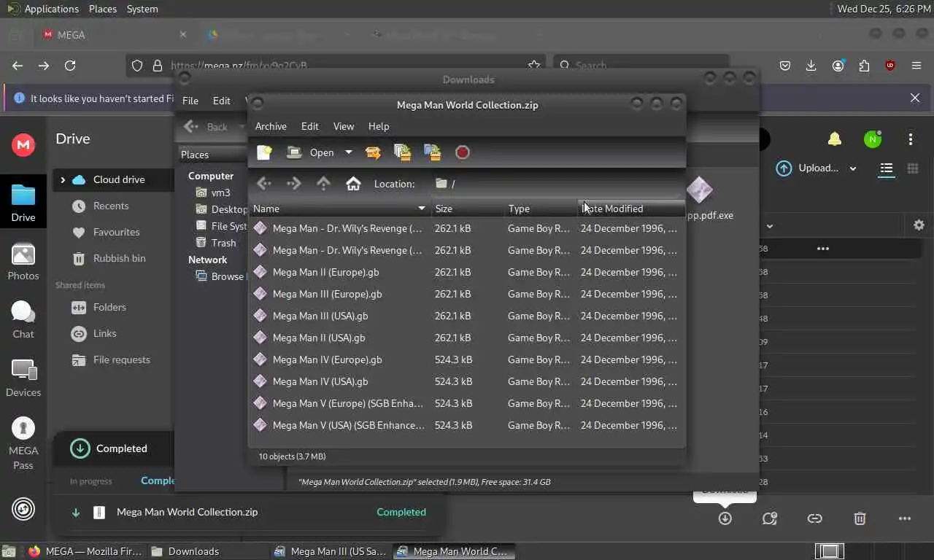Dismiss the MEGA notification banner
This screenshot has height=560, width=934.
[x=915, y=98]
